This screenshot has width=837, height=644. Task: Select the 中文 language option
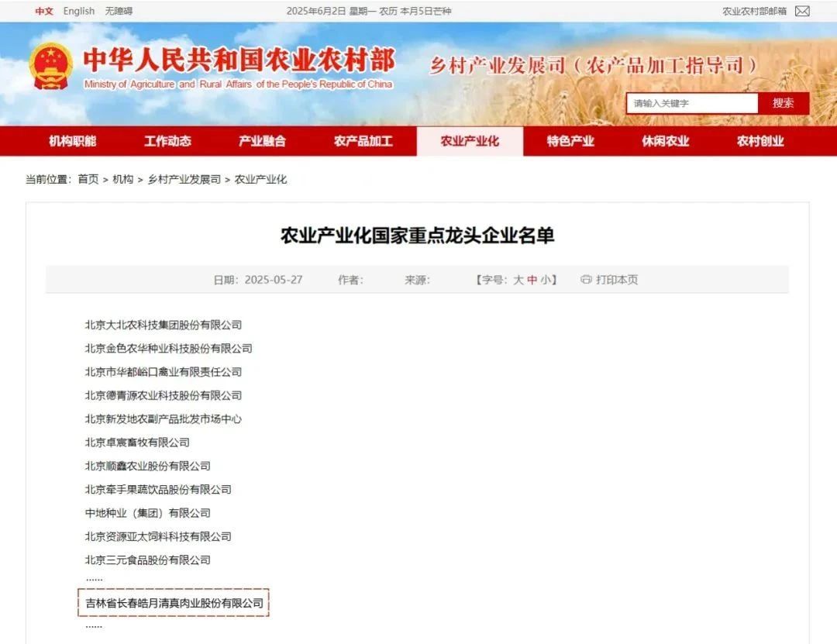pos(44,11)
